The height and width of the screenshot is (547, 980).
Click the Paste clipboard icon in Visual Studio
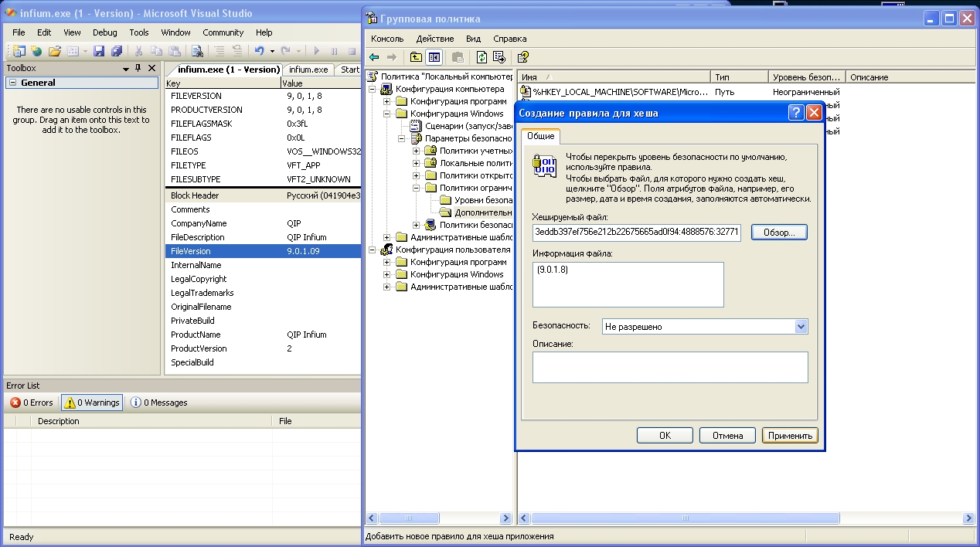tap(175, 51)
